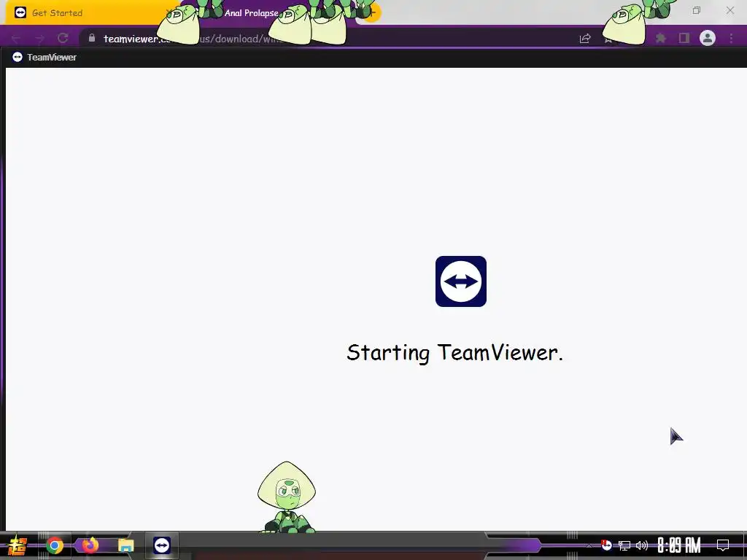Screen dimensions: 747x560
Task: Open Google Chrome from the taskbar
Action: point(55,545)
